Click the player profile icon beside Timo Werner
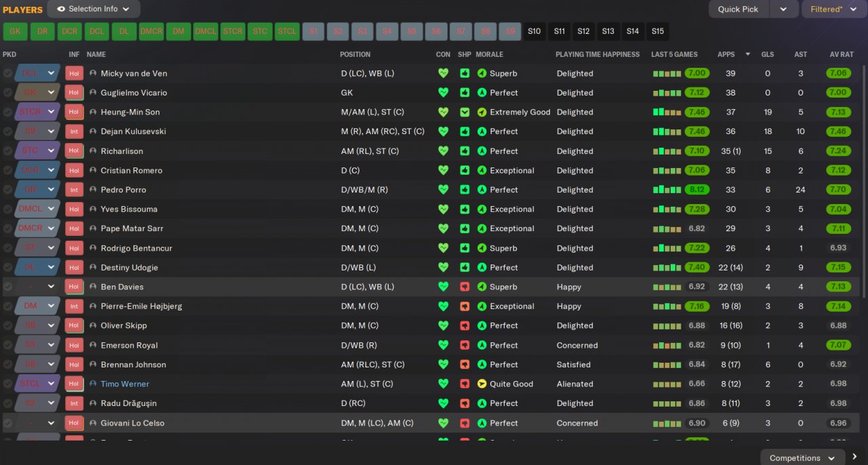868x465 pixels. [93, 384]
